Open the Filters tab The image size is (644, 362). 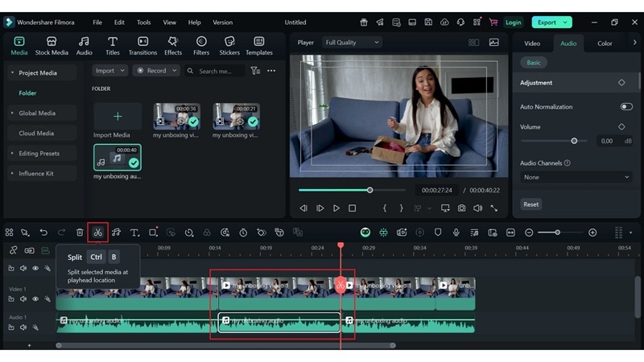[201, 46]
